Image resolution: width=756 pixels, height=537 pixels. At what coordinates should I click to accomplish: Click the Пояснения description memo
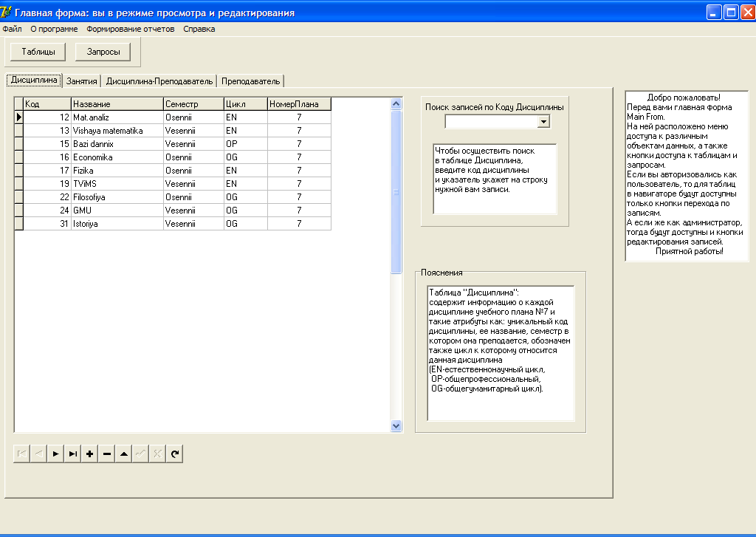501,353
